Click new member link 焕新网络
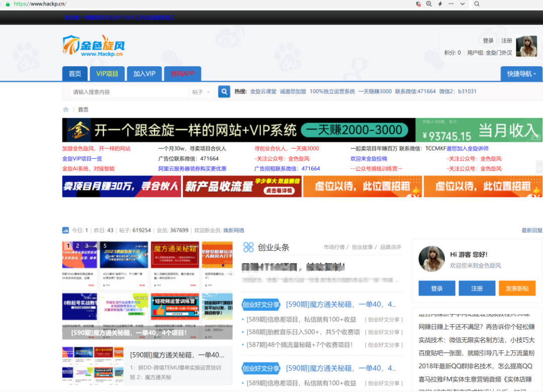The width and height of the screenshot is (543, 392). click(x=233, y=230)
